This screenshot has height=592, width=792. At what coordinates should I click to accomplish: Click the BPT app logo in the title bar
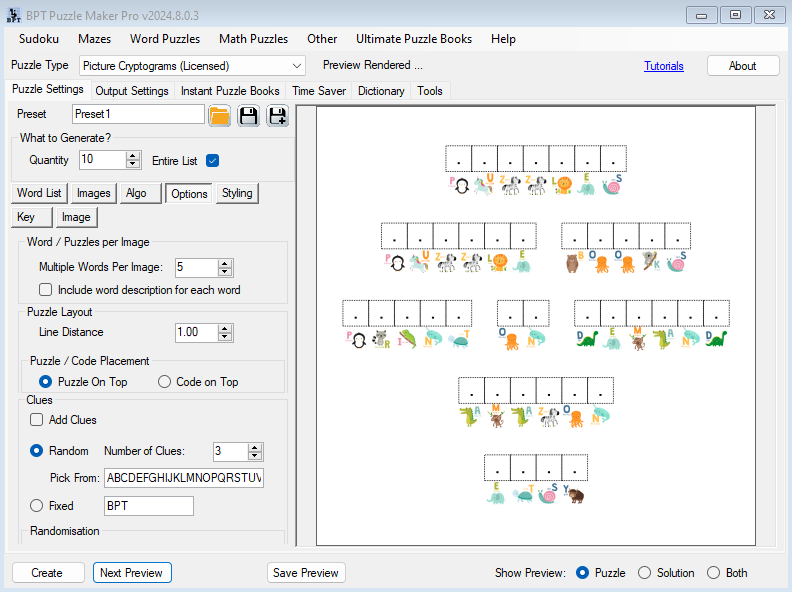(x=13, y=14)
